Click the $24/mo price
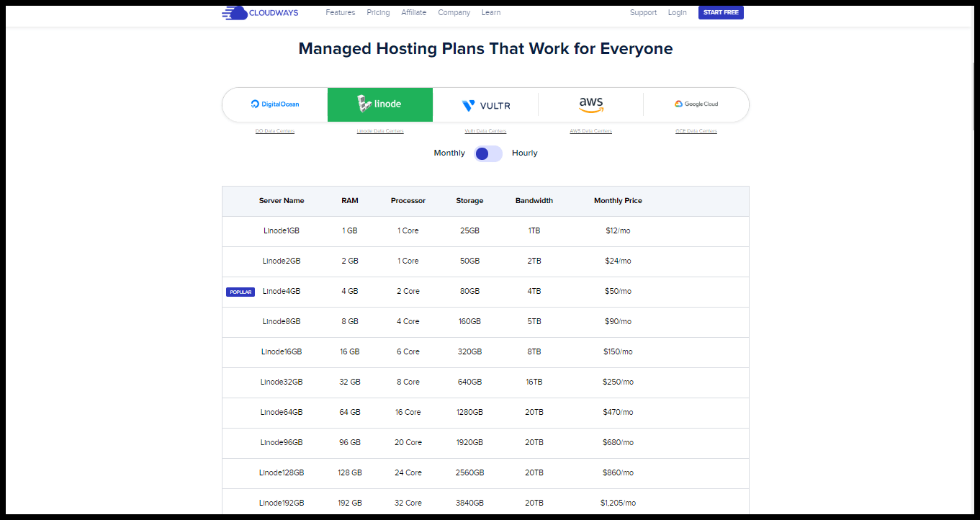Image resolution: width=980 pixels, height=520 pixels. tap(618, 261)
